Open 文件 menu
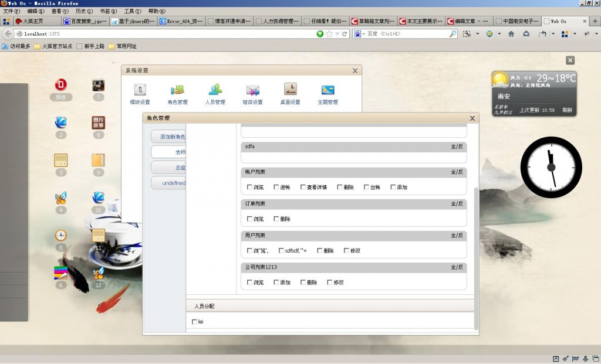 pyautogui.click(x=12, y=11)
